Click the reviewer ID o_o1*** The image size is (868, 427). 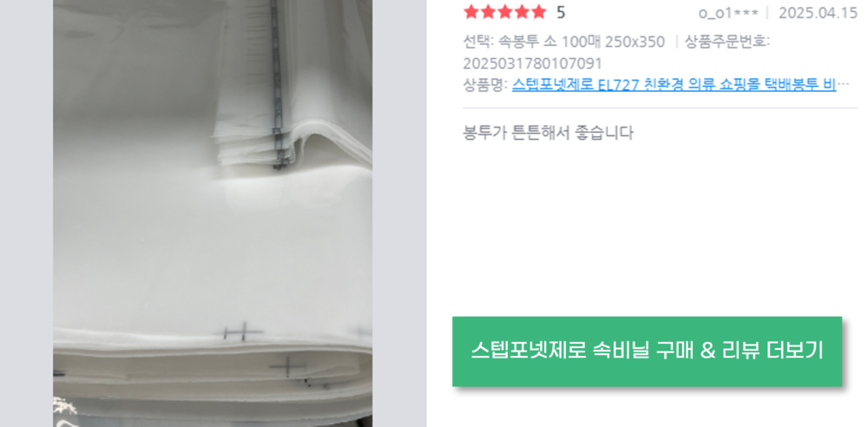pyautogui.click(x=728, y=13)
